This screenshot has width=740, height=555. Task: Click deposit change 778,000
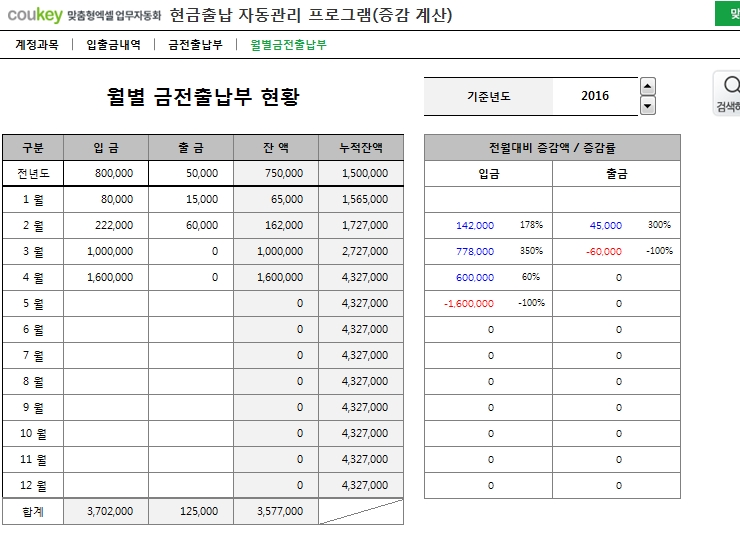(475, 252)
